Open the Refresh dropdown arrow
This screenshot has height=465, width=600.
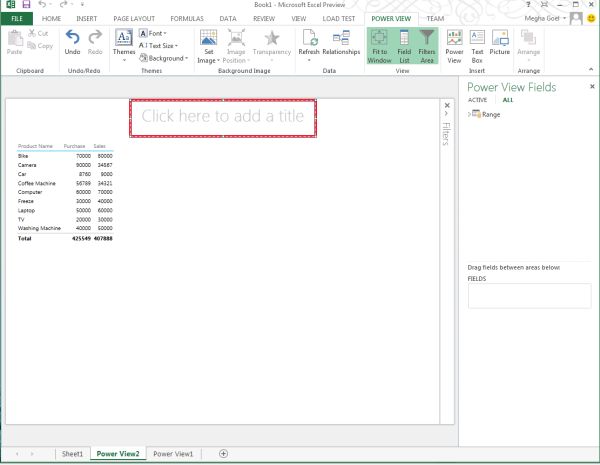(x=309, y=60)
